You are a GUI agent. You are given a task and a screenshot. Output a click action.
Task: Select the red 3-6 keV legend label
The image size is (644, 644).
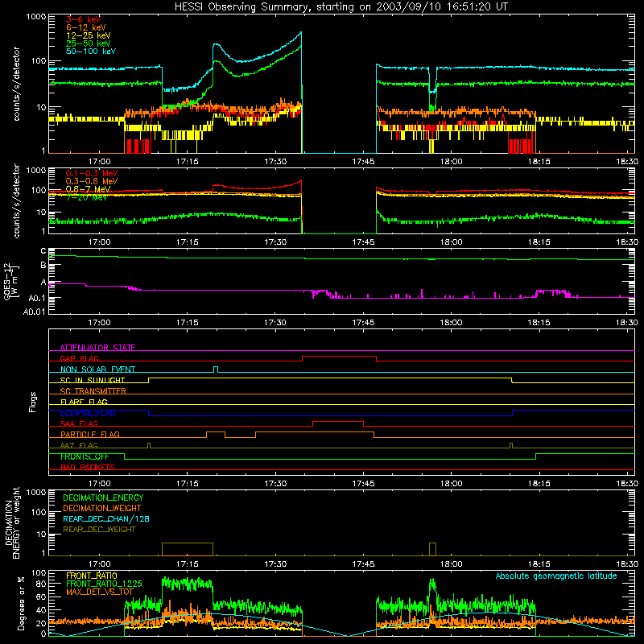83,19
